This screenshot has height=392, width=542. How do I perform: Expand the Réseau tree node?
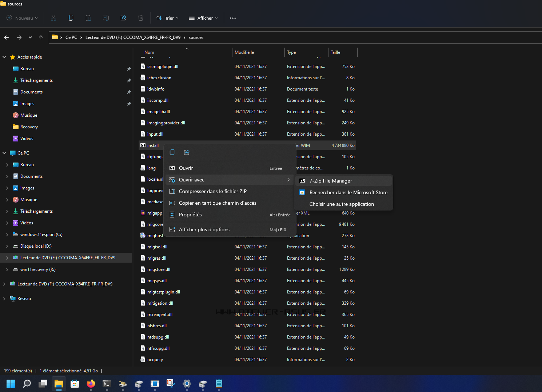(4, 299)
